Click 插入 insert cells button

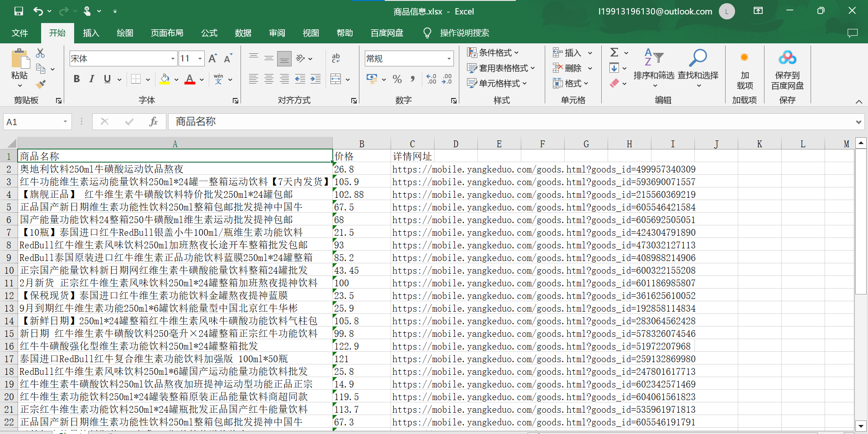567,53
